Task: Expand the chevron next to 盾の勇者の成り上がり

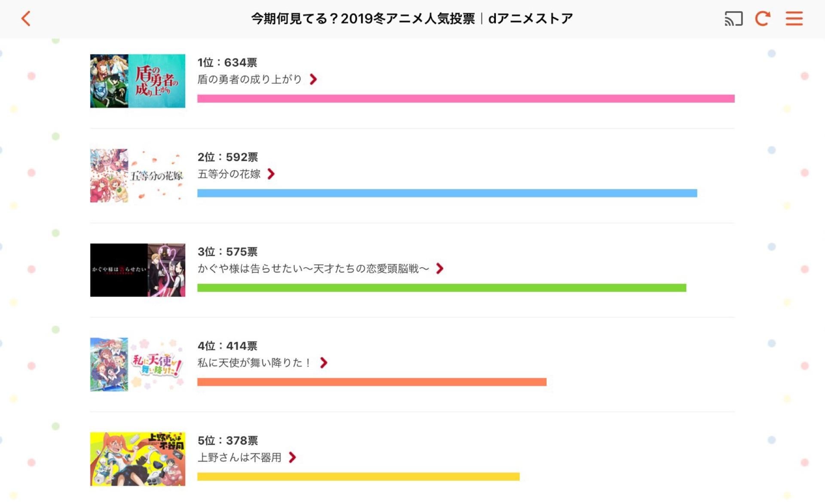Action: (x=313, y=79)
